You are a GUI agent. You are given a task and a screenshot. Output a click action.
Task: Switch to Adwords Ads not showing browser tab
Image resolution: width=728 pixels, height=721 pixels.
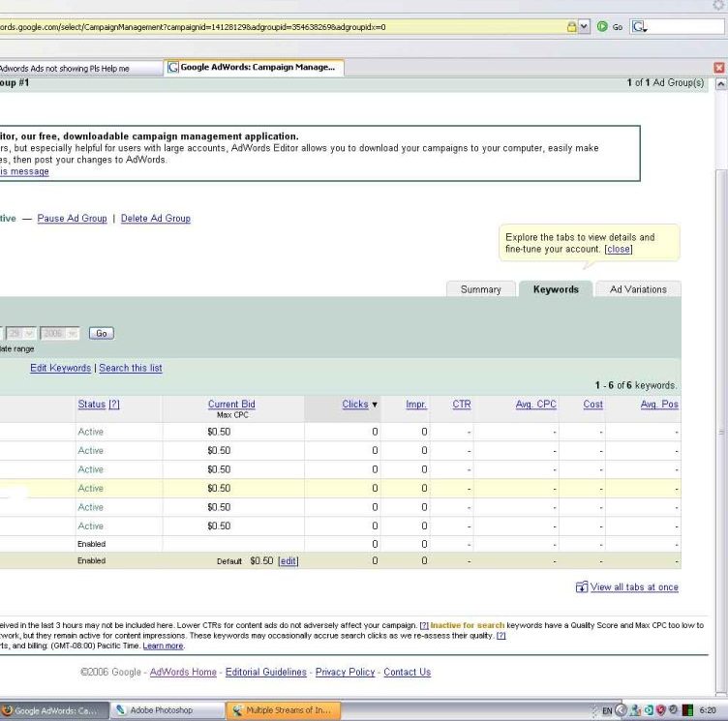[79, 69]
